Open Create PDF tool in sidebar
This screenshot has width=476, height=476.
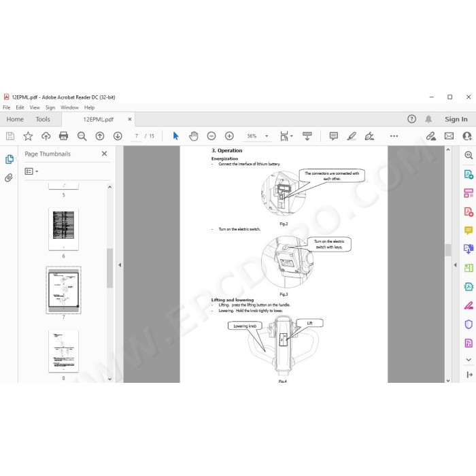tap(469, 211)
